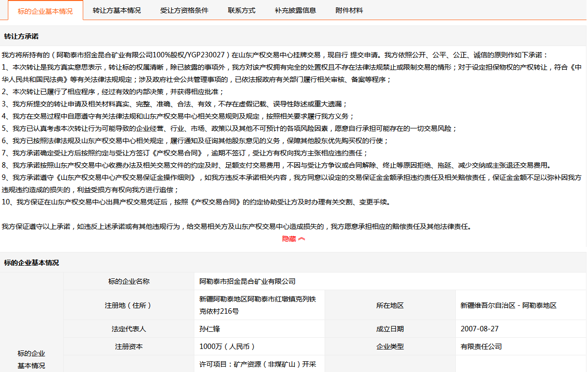This screenshot has height=372, width=588.
Task: Click the 注册地（住所） label cell
Action: 129,305
